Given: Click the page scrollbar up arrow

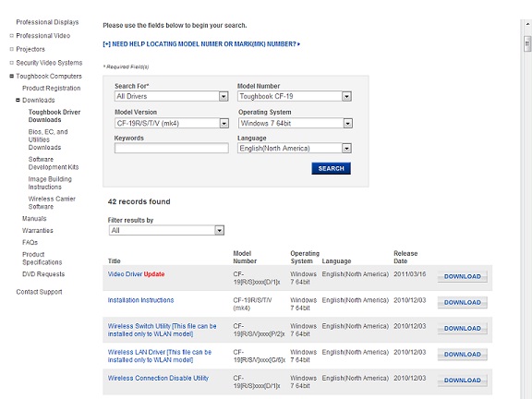Looking at the screenshot, I should [527, 24].
